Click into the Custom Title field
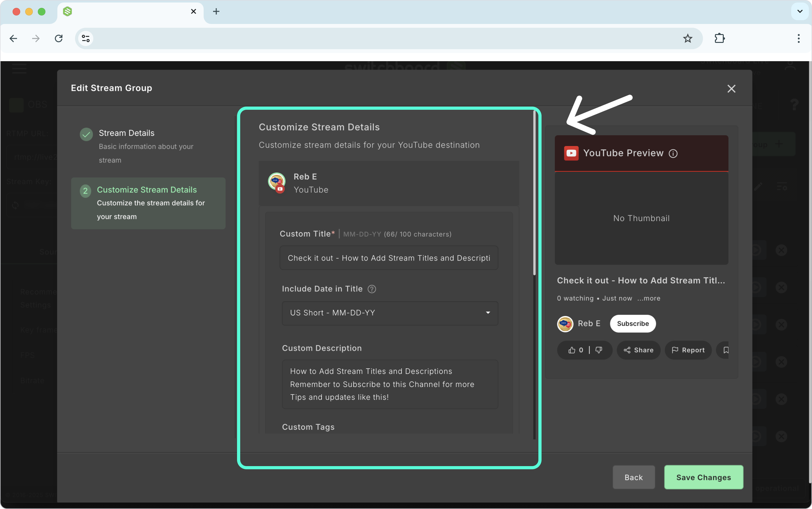The width and height of the screenshot is (812, 509). (389, 258)
